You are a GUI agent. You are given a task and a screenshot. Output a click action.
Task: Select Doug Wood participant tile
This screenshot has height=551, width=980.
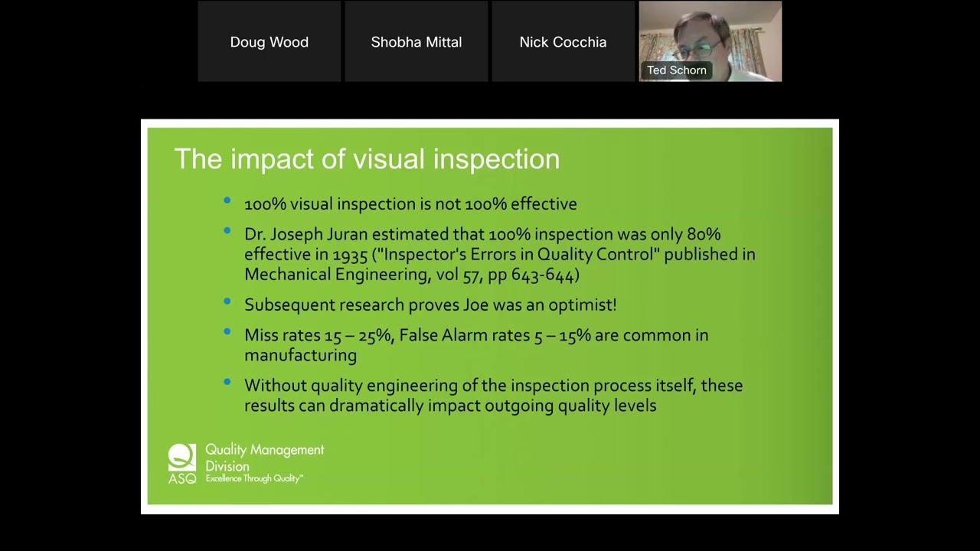point(269,41)
